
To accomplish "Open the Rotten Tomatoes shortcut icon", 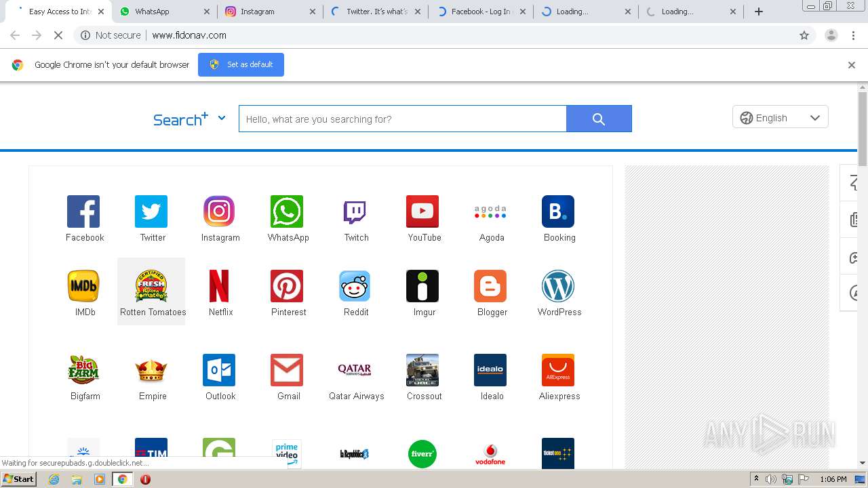I will pyautogui.click(x=151, y=286).
